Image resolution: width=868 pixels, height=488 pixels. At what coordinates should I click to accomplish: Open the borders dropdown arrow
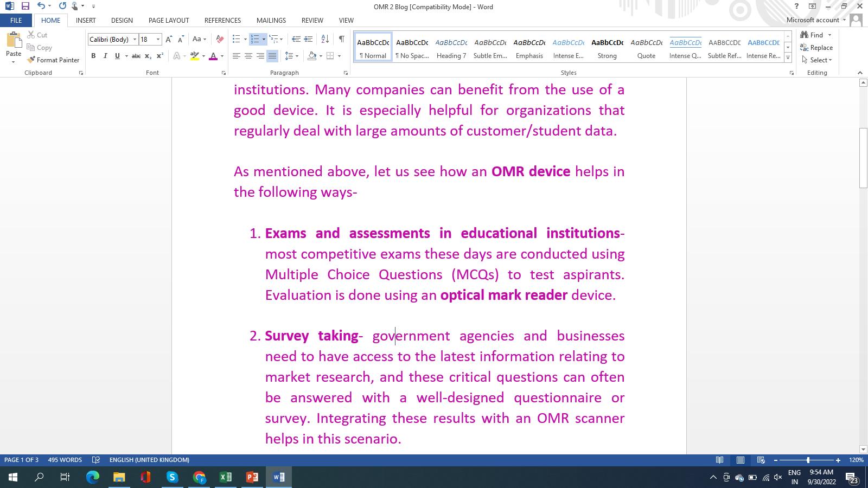pos(339,56)
